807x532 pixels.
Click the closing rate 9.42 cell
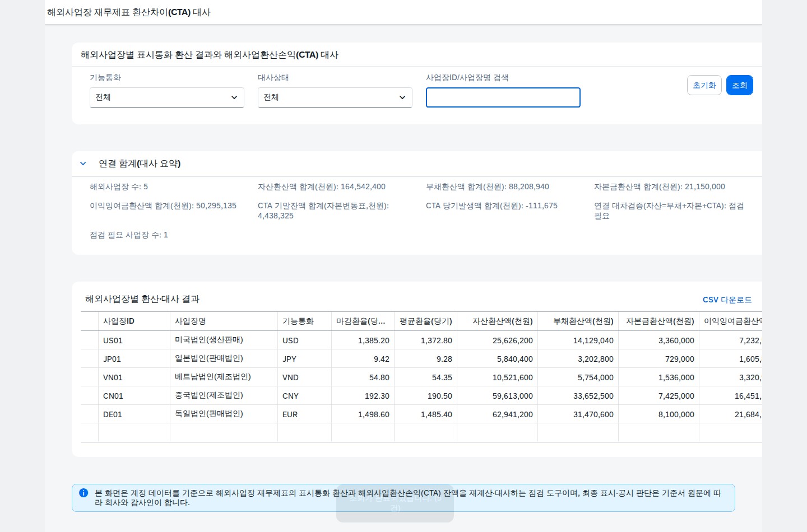click(x=363, y=359)
